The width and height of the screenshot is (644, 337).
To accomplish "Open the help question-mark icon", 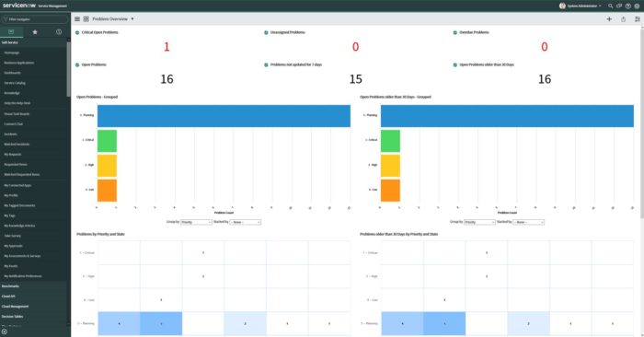I will 628,6.
